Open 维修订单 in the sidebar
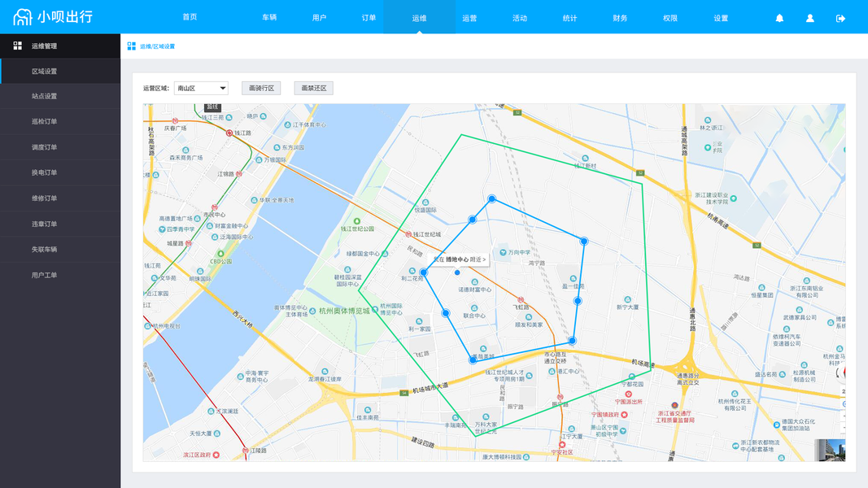Viewport: 868px width, 488px height. click(60, 198)
